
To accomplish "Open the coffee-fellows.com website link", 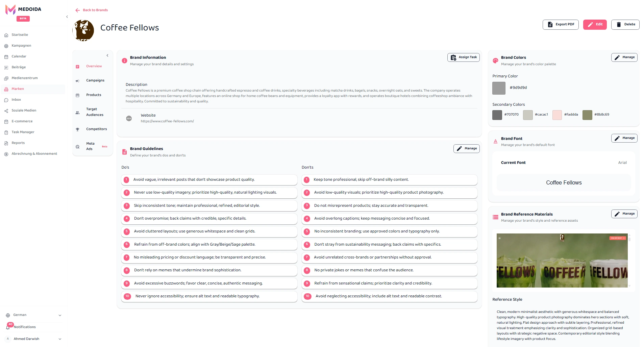I will pyautogui.click(x=167, y=121).
